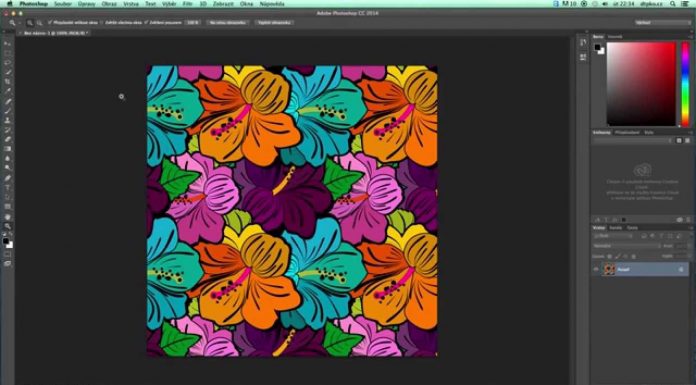The height and width of the screenshot is (385, 696).
Task: Select the Quick Selection tool
Action: click(8, 72)
